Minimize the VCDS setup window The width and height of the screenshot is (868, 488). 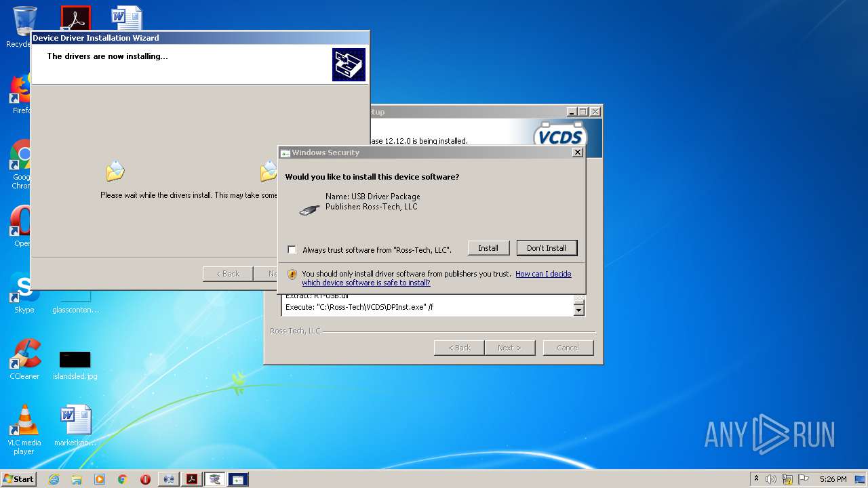click(572, 112)
